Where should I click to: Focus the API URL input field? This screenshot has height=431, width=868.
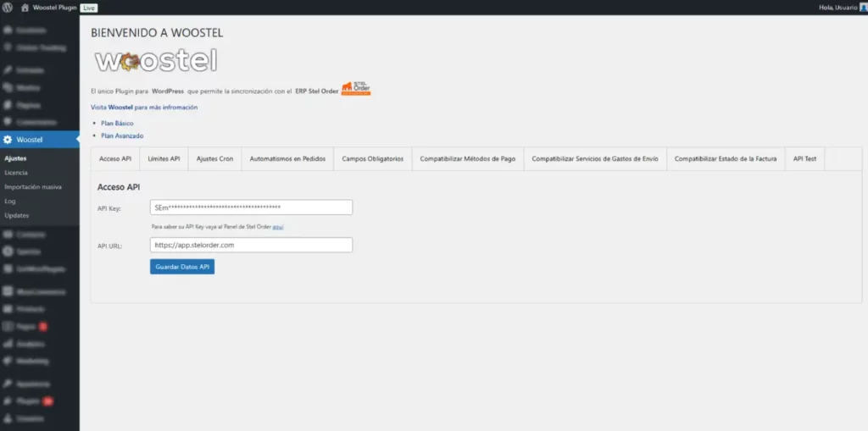(x=251, y=245)
